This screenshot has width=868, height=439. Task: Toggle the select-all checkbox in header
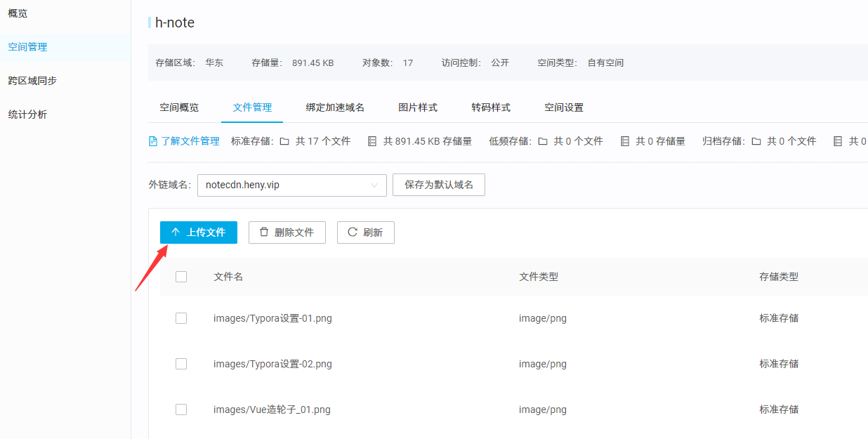click(181, 277)
